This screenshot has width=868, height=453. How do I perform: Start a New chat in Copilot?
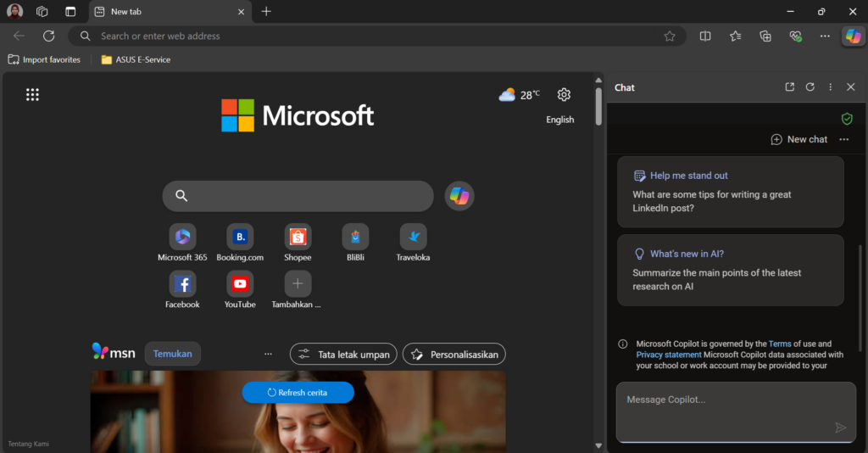pyautogui.click(x=798, y=139)
